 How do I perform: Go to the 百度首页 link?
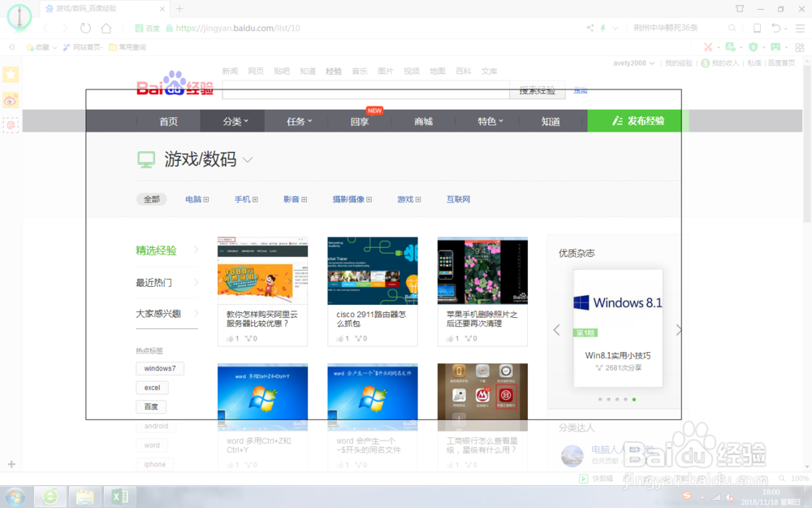point(781,63)
